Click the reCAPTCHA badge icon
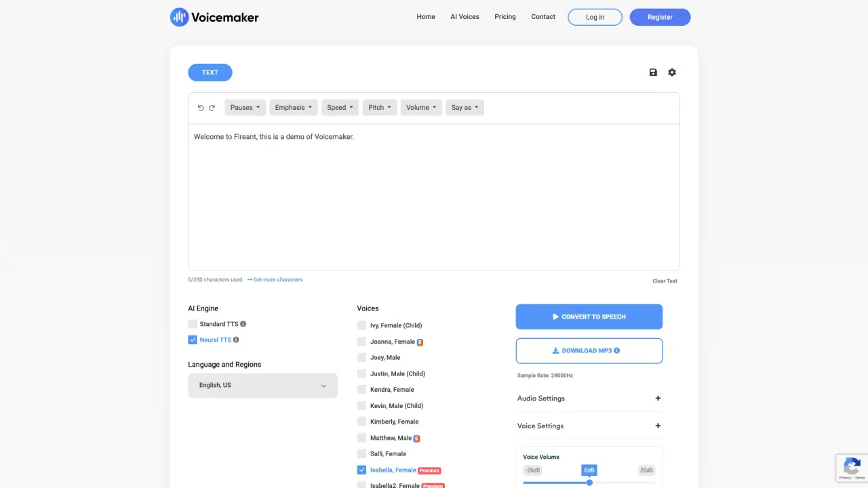The image size is (868, 488). pyautogui.click(x=852, y=467)
